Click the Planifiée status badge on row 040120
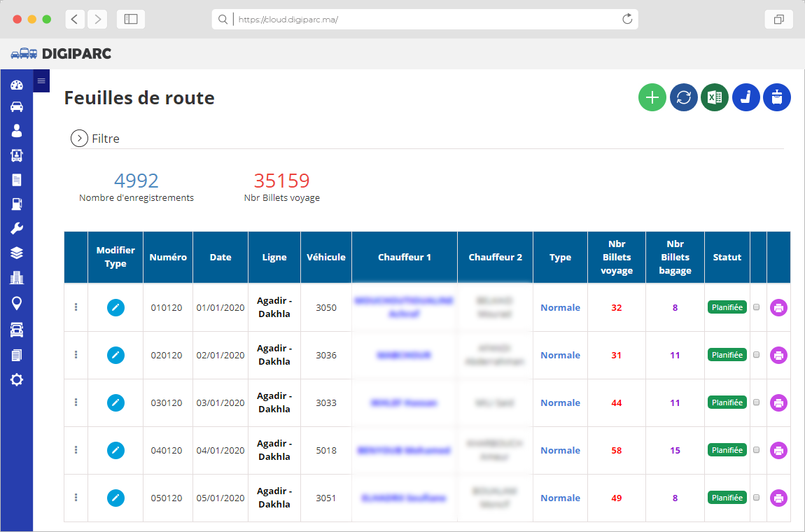 (727, 450)
